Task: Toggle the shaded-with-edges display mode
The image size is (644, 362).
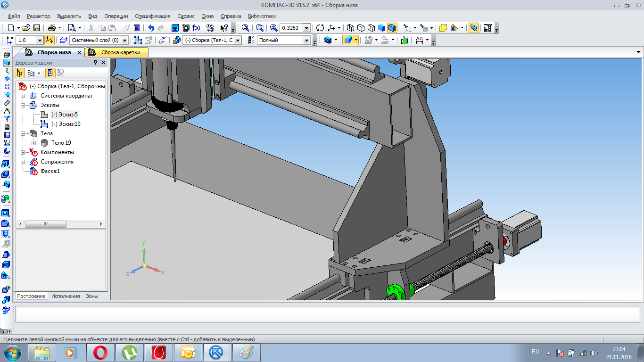Action: click(x=392, y=28)
